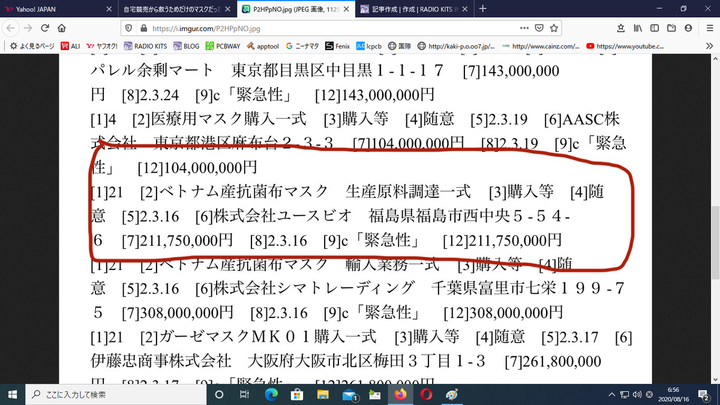Open File Explorer from the taskbar
The image size is (720, 405).
(374, 393)
